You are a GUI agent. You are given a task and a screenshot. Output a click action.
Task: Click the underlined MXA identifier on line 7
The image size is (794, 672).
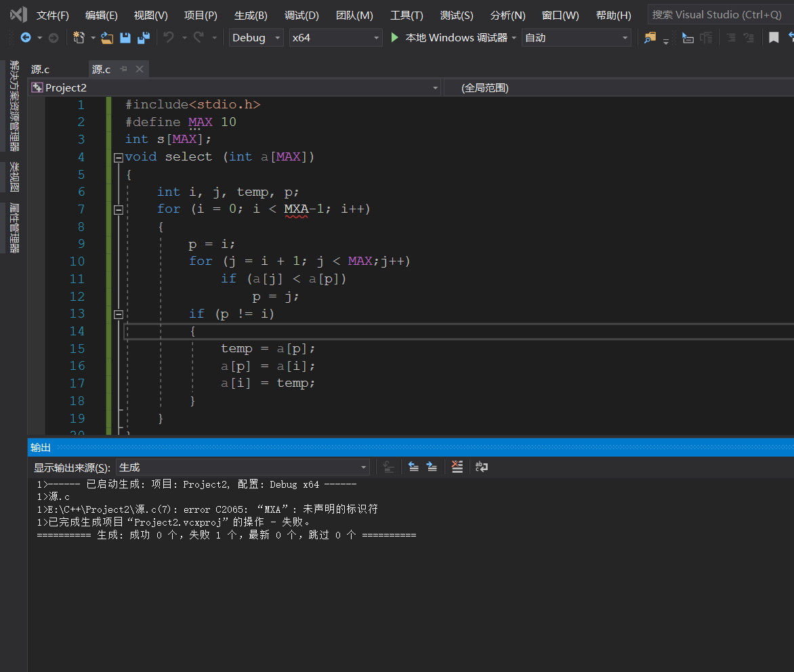click(x=296, y=209)
